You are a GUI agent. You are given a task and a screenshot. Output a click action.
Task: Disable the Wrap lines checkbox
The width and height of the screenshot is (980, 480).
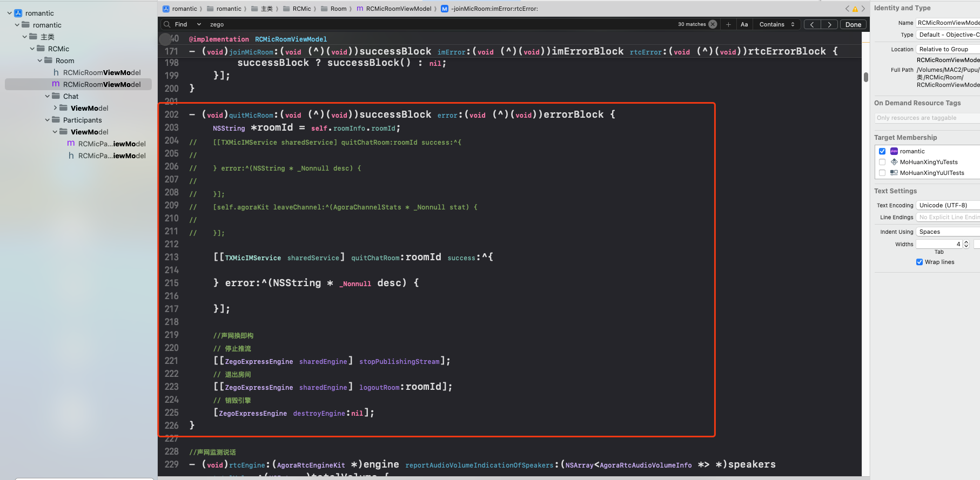pyautogui.click(x=919, y=262)
